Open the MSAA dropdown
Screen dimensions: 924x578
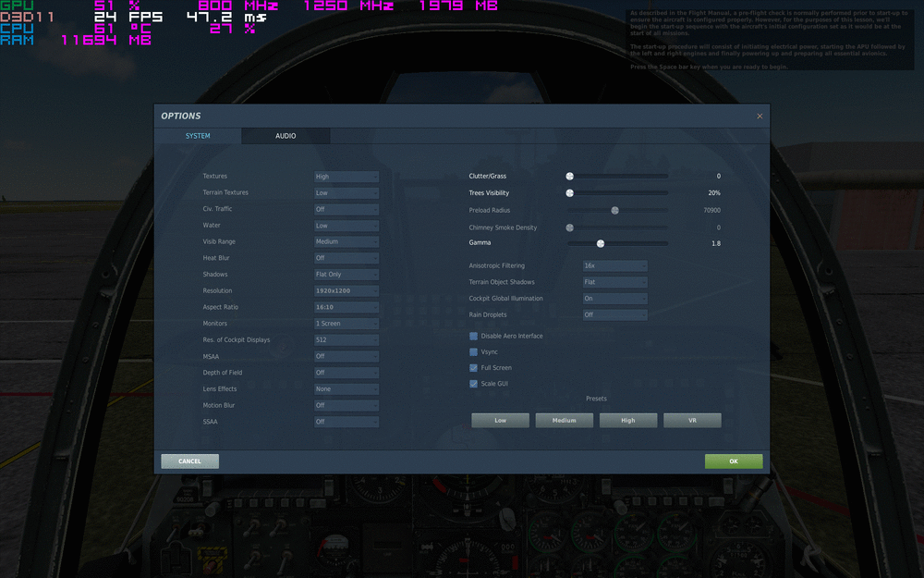(x=346, y=355)
